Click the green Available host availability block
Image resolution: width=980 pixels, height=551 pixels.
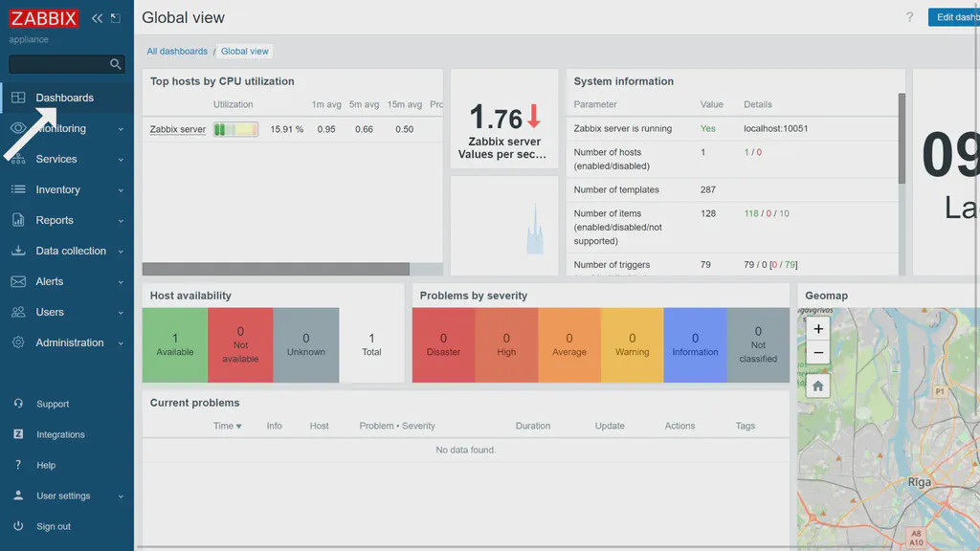click(x=174, y=344)
